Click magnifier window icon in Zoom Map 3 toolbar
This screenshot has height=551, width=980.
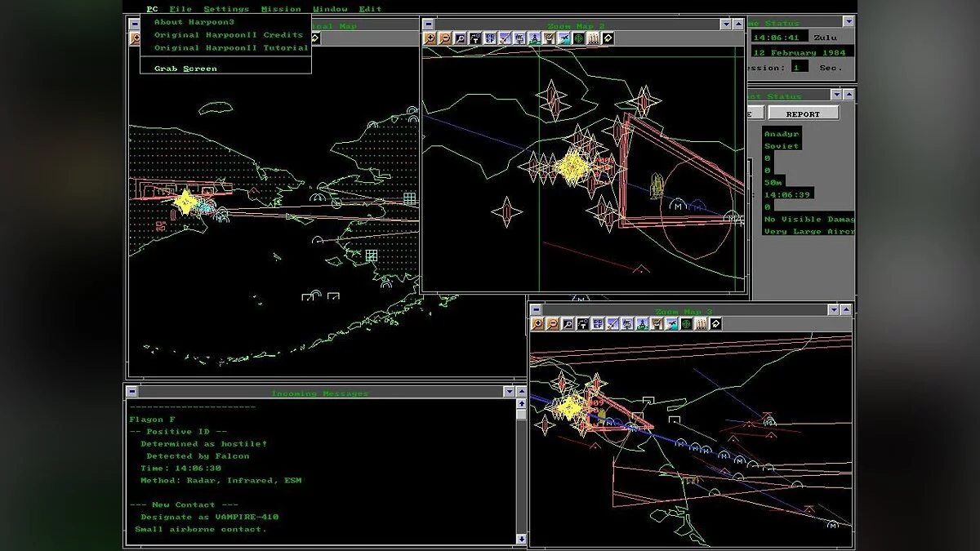coord(568,324)
